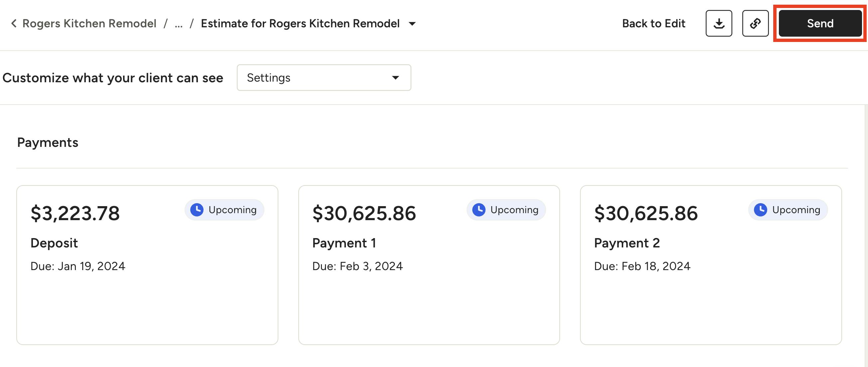Screen dimensions: 868x367
Task: Open the Payment 2 card
Action: pyautogui.click(x=711, y=265)
